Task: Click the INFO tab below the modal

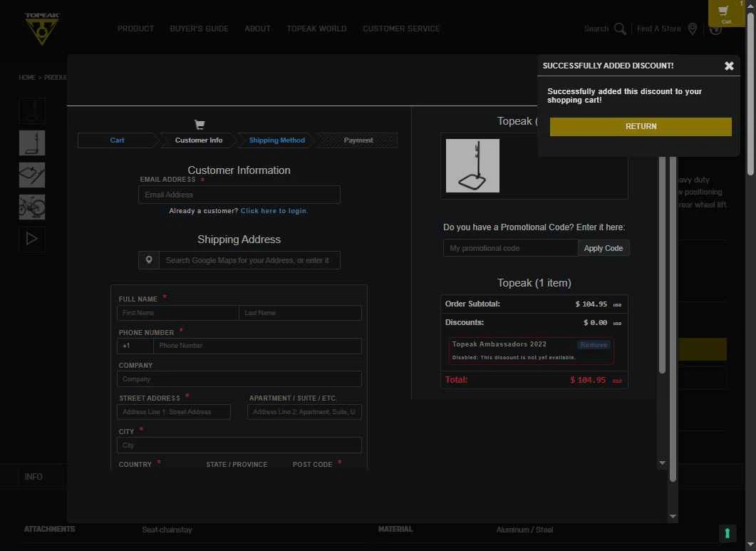Action: pyautogui.click(x=33, y=477)
